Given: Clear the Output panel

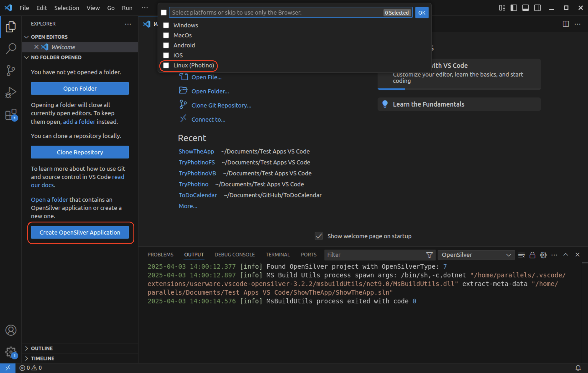Looking at the screenshot, I should (521, 255).
